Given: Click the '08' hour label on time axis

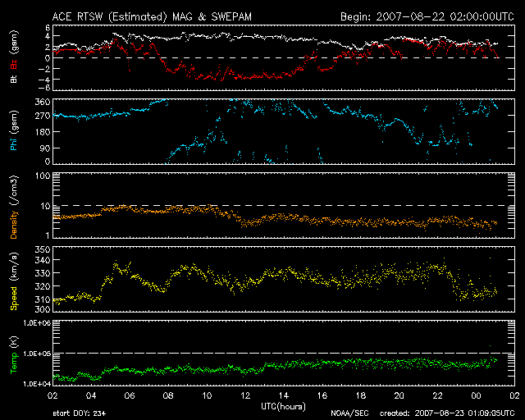Looking at the screenshot, I should [168, 396].
